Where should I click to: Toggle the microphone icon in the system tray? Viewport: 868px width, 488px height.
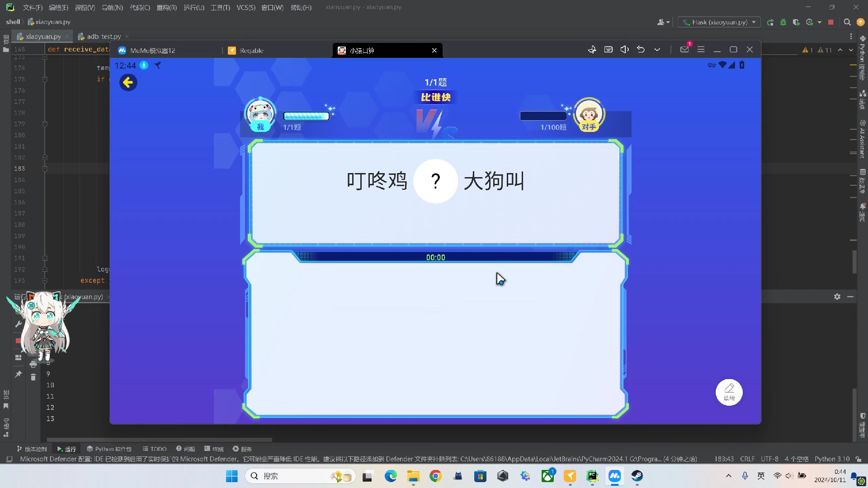pos(745,476)
